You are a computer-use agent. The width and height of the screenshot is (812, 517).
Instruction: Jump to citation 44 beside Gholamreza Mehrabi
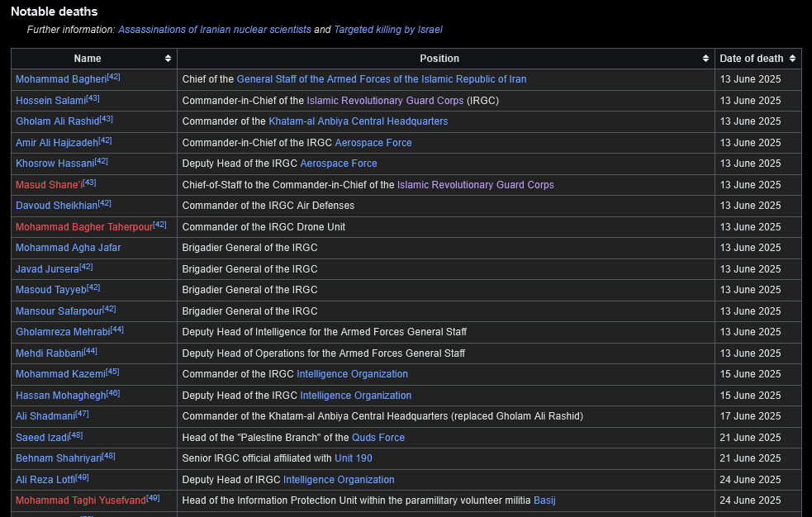(x=117, y=330)
